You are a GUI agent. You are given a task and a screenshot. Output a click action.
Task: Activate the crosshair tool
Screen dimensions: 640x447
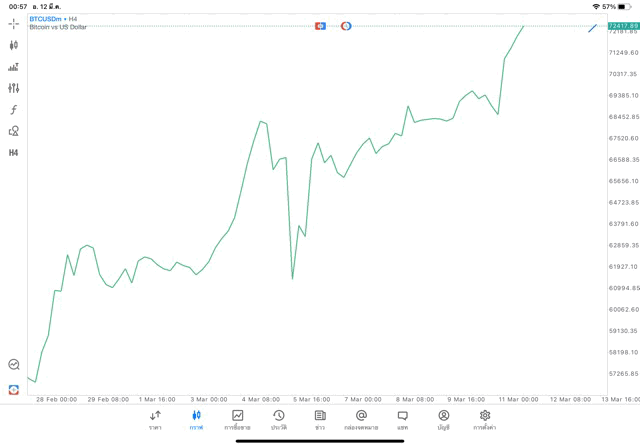(x=13, y=23)
